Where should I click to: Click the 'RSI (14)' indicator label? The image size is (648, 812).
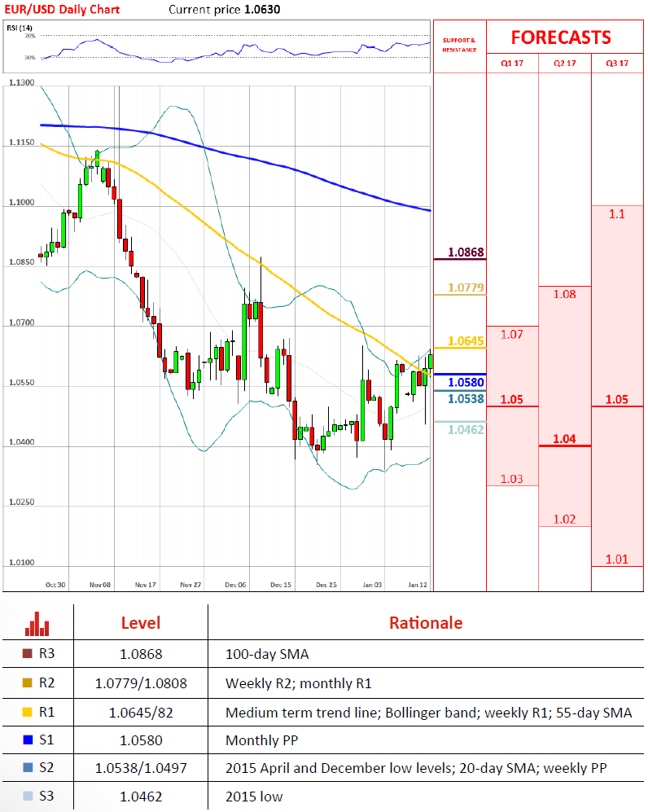tap(20, 28)
